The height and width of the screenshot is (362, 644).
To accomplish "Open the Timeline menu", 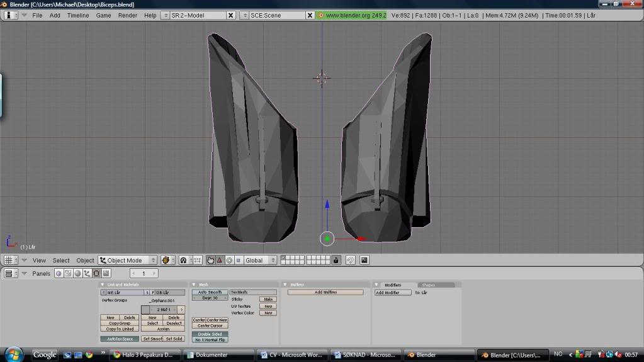I will [78, 15].
